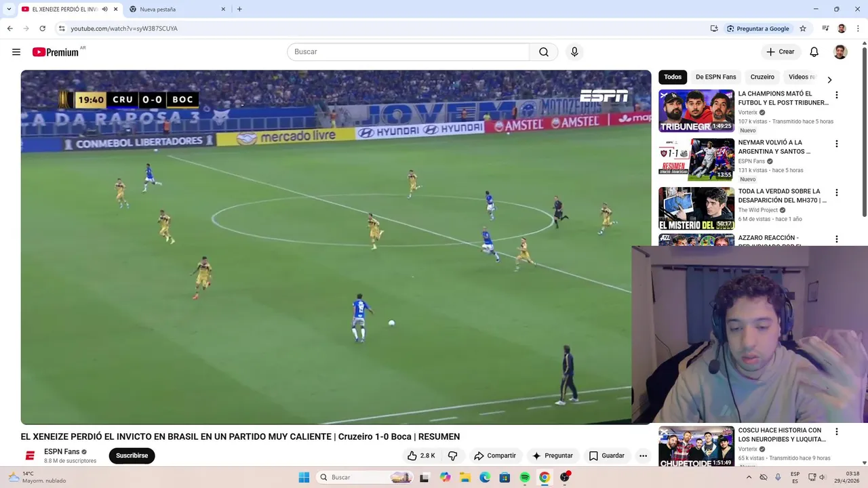Open El Misterio del MH370 thumbnail
Viewport: 868px width, 488px height.
coord(696,209)
